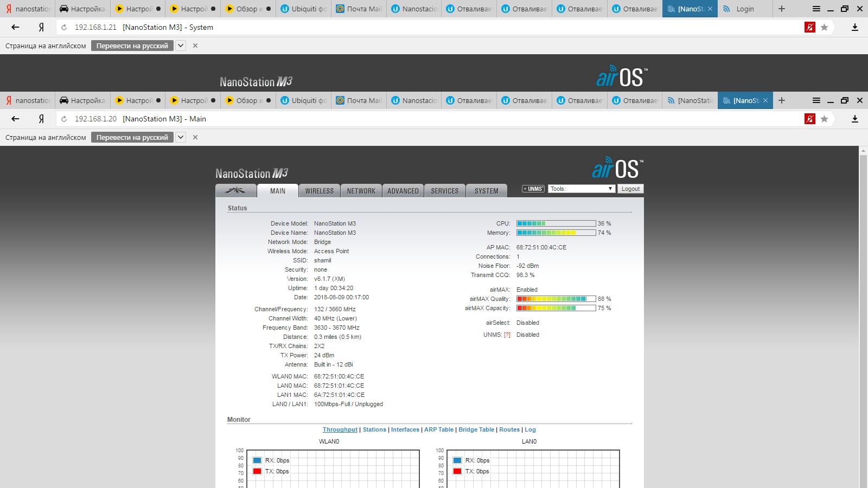
Task: Open the Bridge Table link
Action: 476,429
